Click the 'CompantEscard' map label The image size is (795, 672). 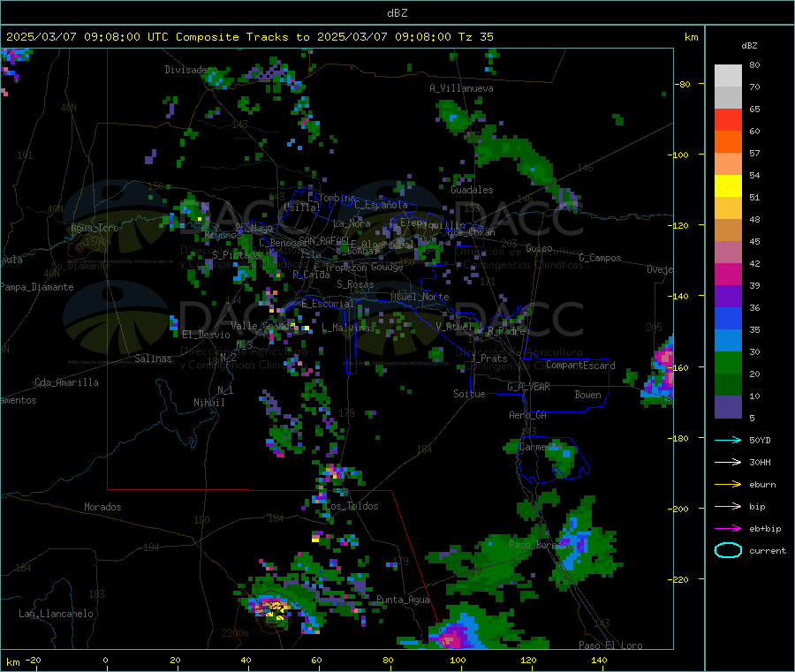(x=580, y=366)
